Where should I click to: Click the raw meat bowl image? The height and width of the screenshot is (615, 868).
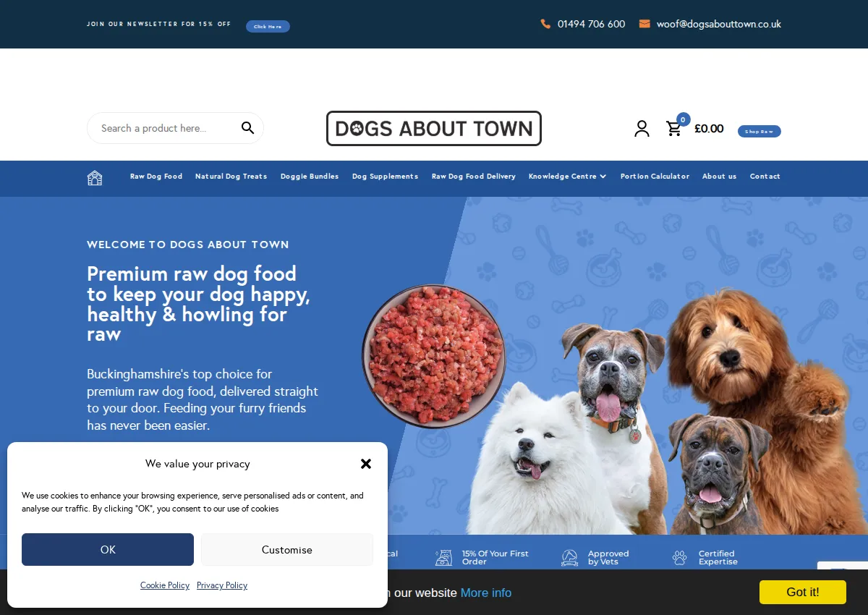[x=434, y=356]
